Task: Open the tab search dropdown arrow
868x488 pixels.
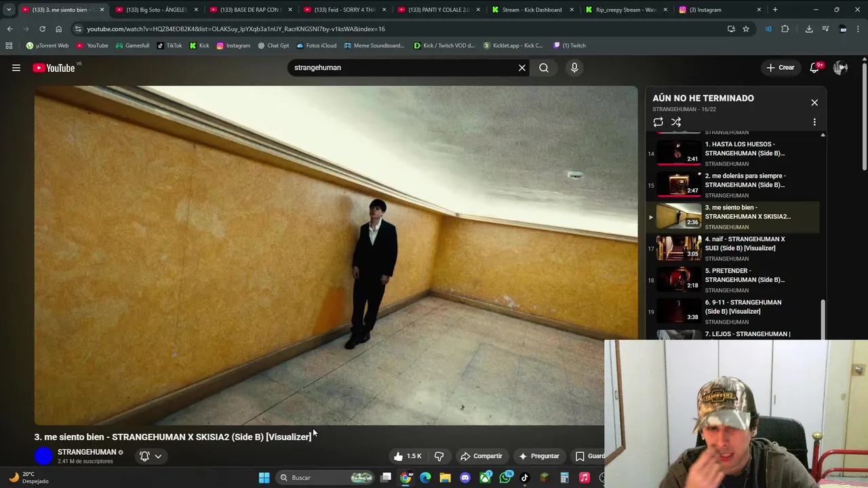Action: click(x=9, y=9)
